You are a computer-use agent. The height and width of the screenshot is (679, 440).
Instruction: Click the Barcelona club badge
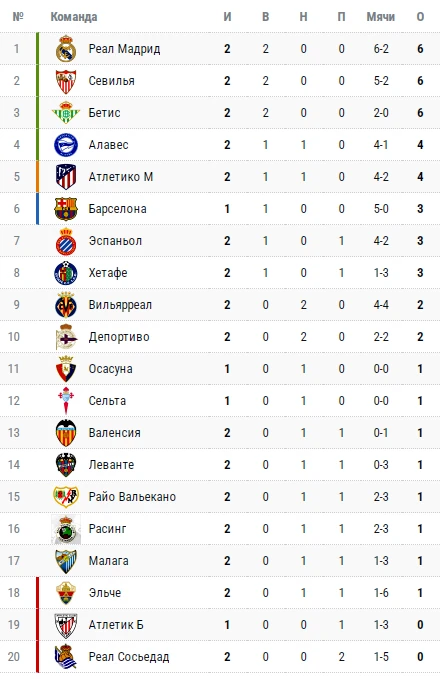click(66, 209)
